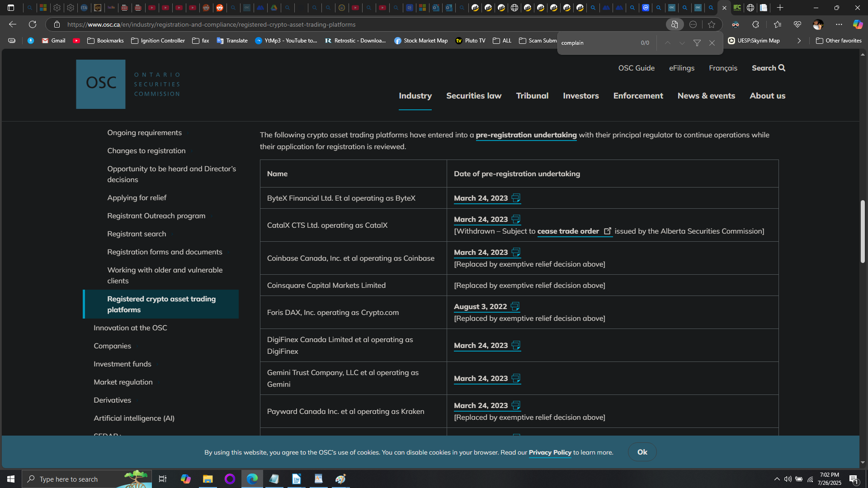Refresh the current page
The image size is (868, 488).
[x=33, y=24]
